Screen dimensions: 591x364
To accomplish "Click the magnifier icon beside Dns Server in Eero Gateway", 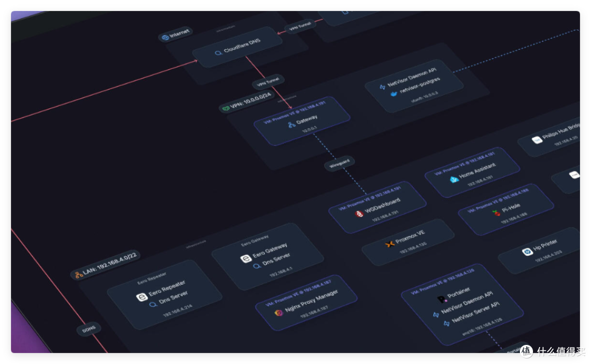I will tap(257, 267).
